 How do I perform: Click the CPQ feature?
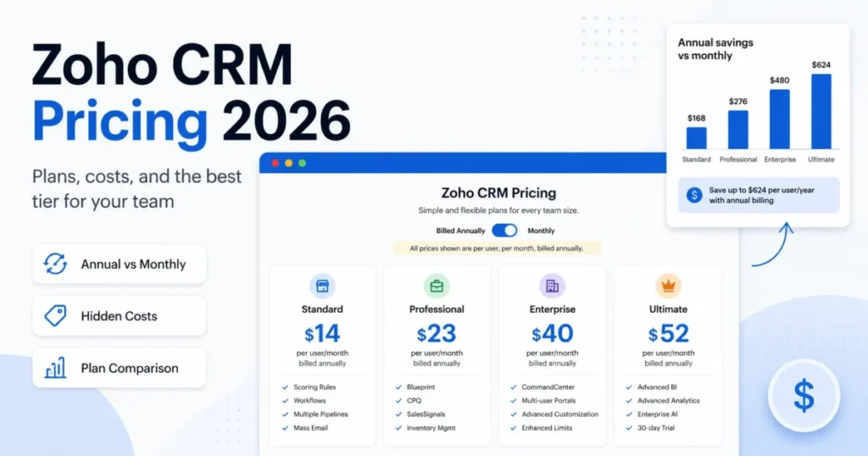(414, 400)
